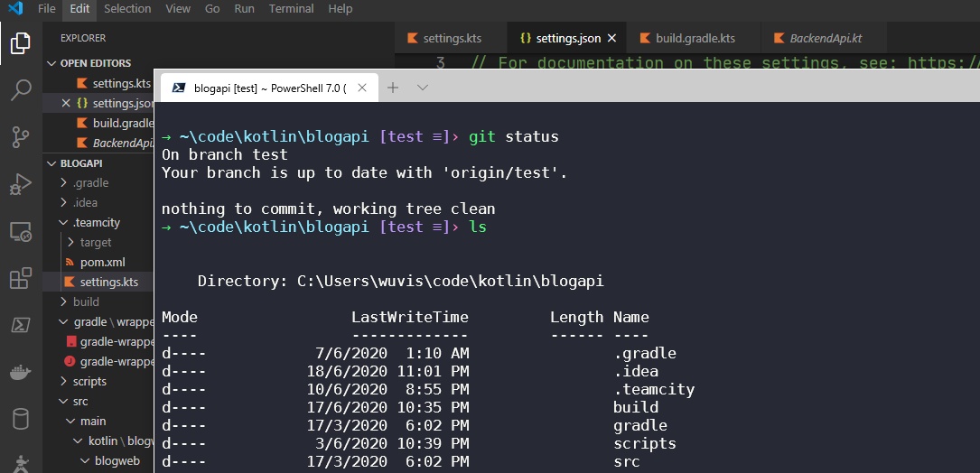The image size is (980, 473).
Task: Open the Help menu
Action: pyautogui.click(x=340, y=9)
